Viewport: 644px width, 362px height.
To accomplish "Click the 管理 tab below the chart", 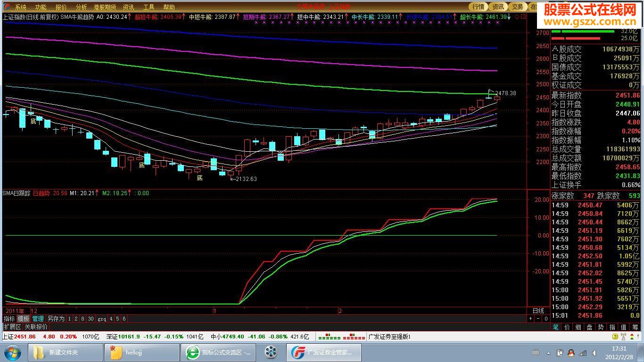I will pyautogui.click(x=38, y=319).
